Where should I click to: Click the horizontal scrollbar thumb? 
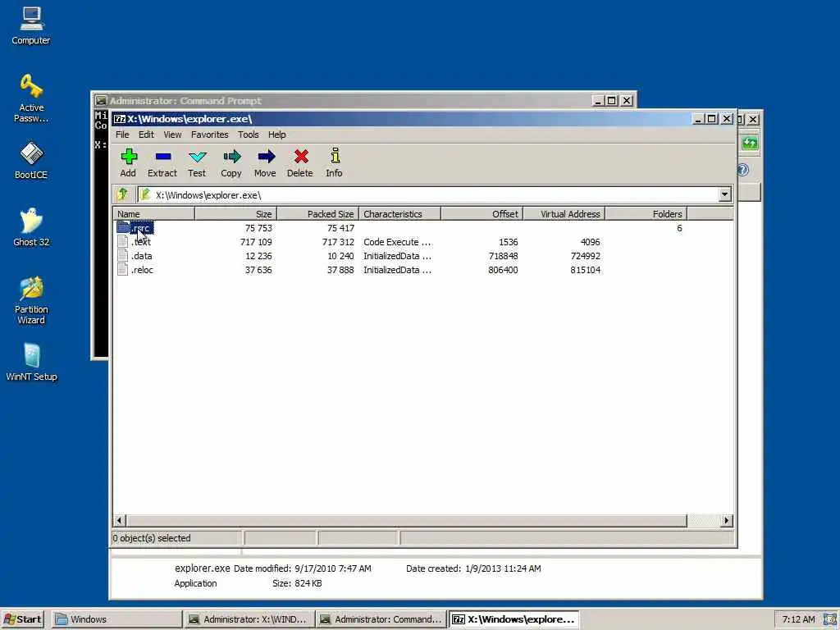pos(407,520)
